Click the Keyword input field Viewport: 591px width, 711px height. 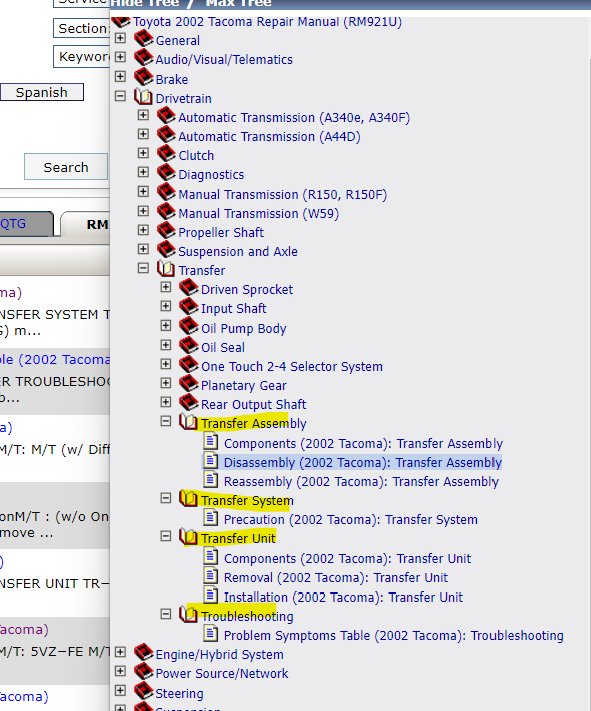[82, 57]
